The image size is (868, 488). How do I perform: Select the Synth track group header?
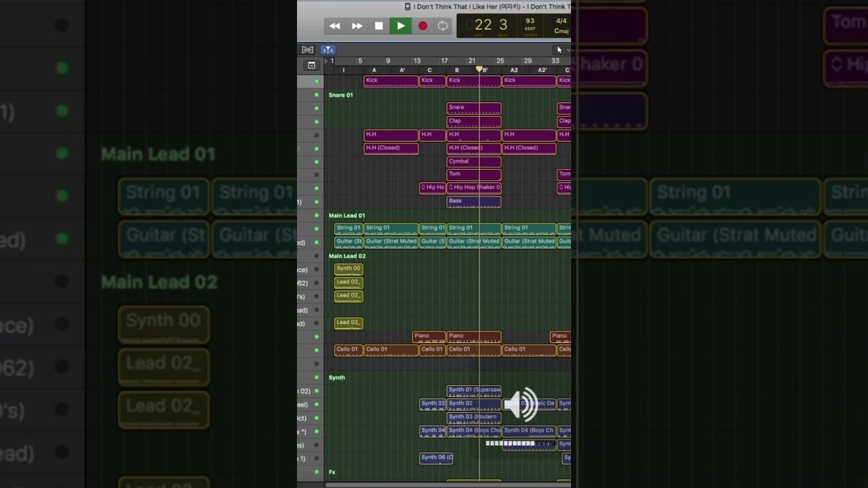coord(337,378)
